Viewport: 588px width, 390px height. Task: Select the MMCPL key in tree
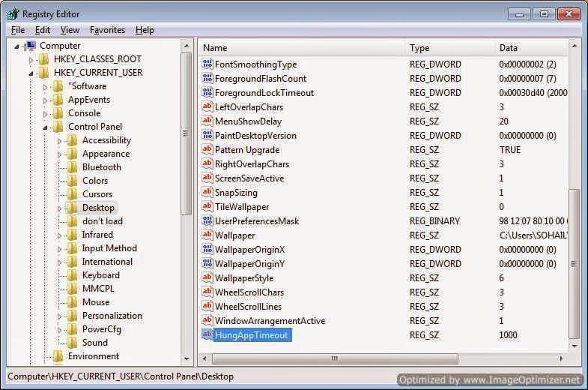point(98,289)
